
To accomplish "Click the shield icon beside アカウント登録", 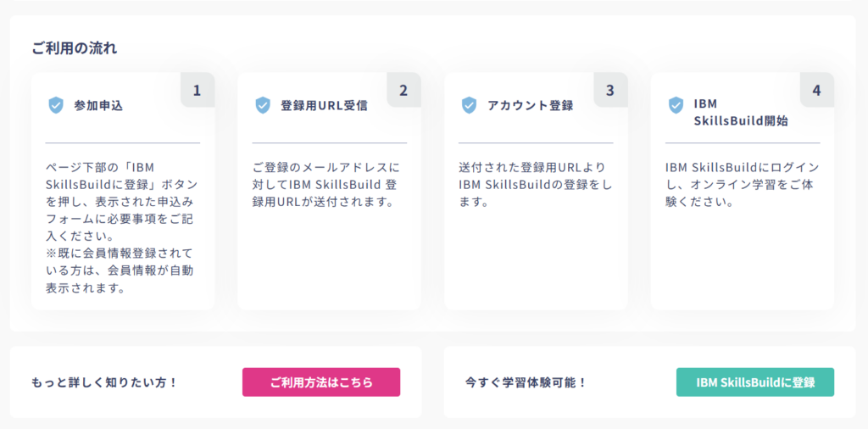I will coord(469,105).
